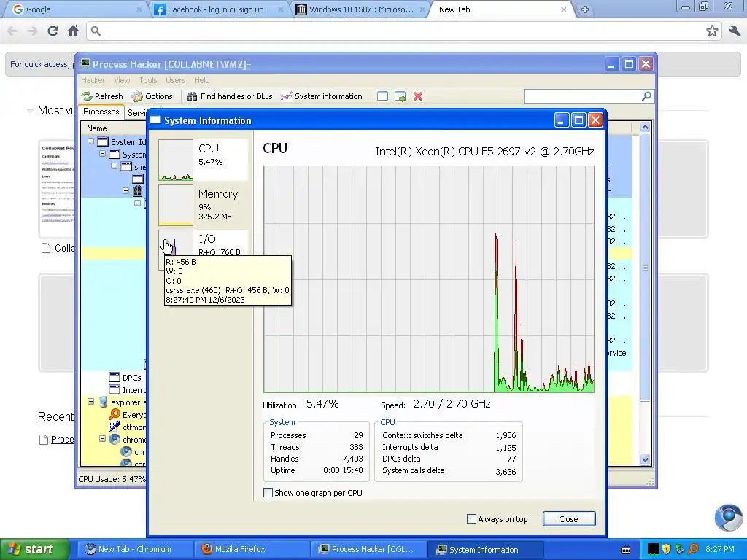
Task: Open the View menu
Action: pyautogui.click(x=122, y=80)
